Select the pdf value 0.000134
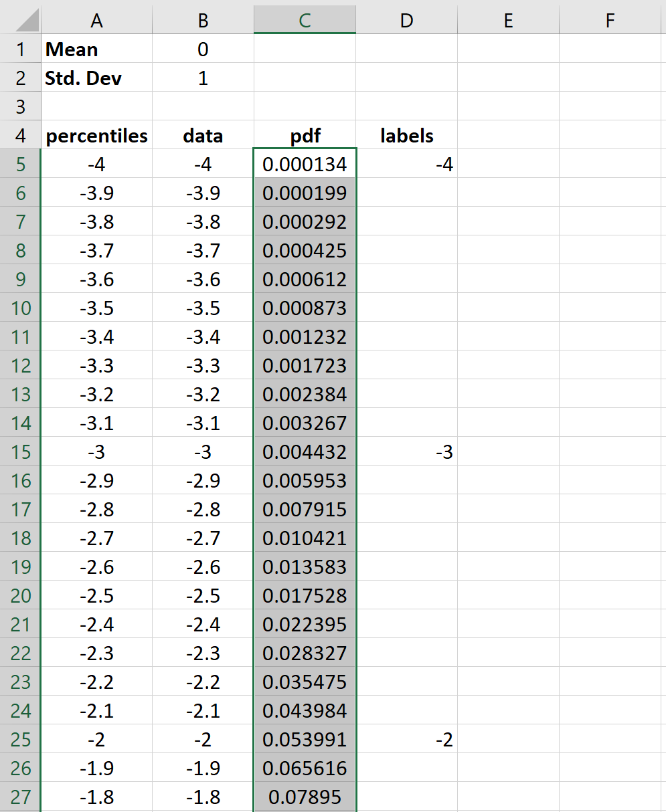The image size is (666, 812). tap(305, 164)
